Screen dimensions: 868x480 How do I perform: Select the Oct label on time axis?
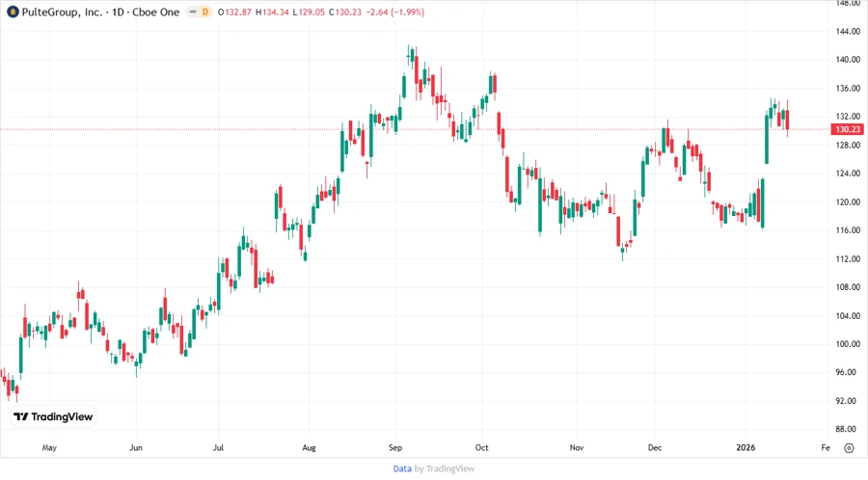point(481,448)
